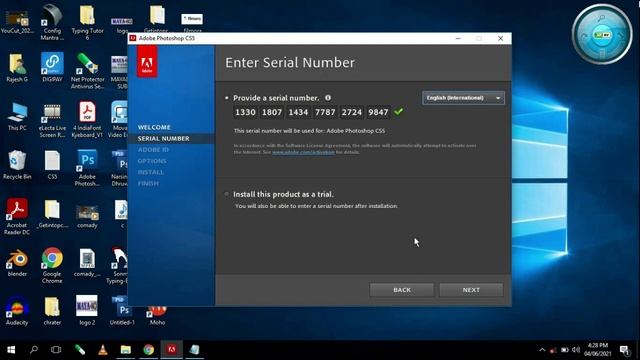Minimize the Adobe Photoshop CS5 installer window
This screenshot has height=360, width=640.
point(458,38)
